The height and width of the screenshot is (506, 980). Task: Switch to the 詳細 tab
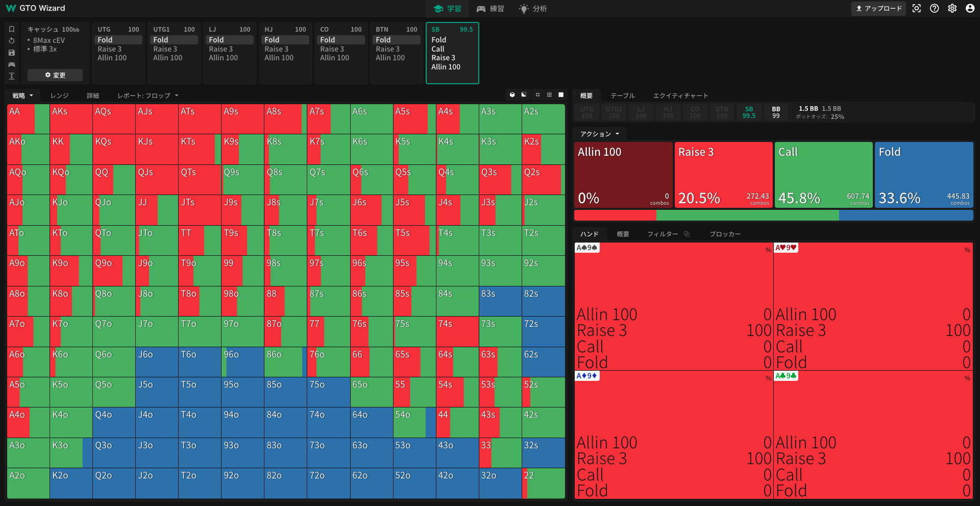93,95
